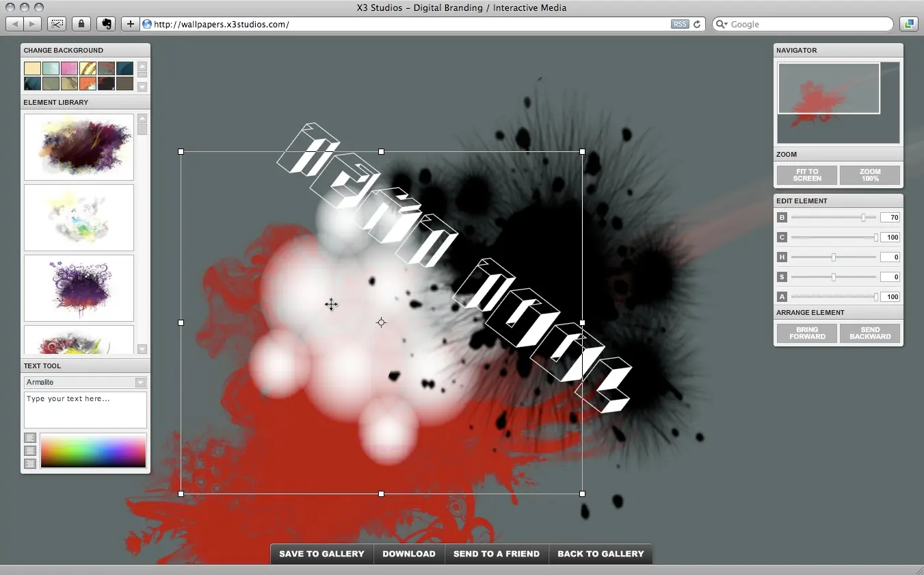Add the dark purple paint splatter element
924x575 pixels.
pos(79,147)
